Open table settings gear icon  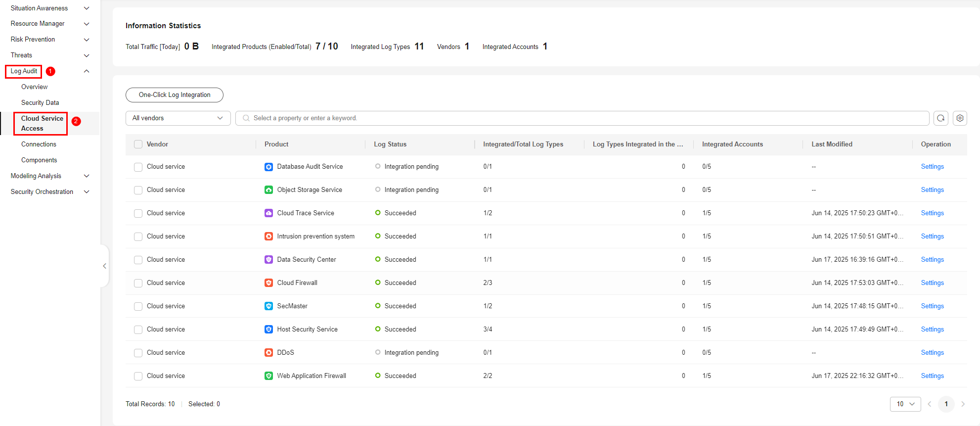click(960, 118)
